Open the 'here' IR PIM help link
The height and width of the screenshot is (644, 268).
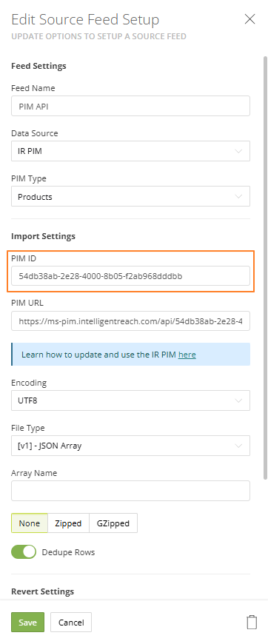[187, 355]
